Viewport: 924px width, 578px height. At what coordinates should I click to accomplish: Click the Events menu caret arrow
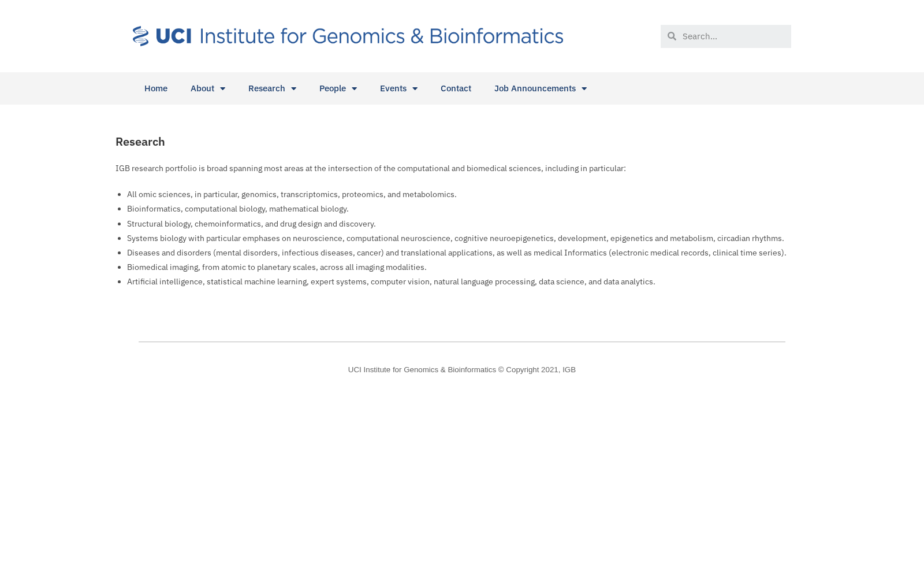pos(415,88)
